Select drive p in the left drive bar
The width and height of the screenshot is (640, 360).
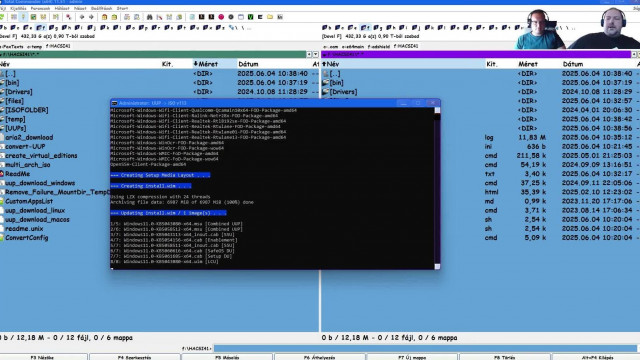(x=143, y=28)
